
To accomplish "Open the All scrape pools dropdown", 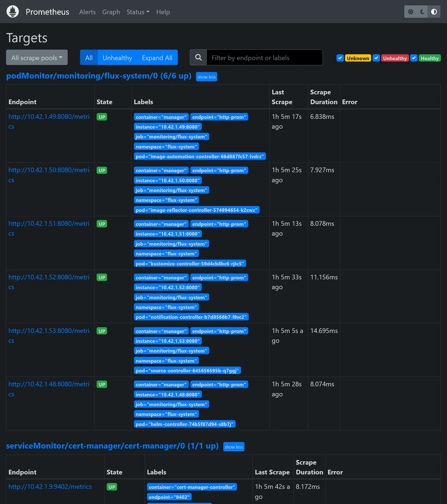I will click(x=37, y=58).
